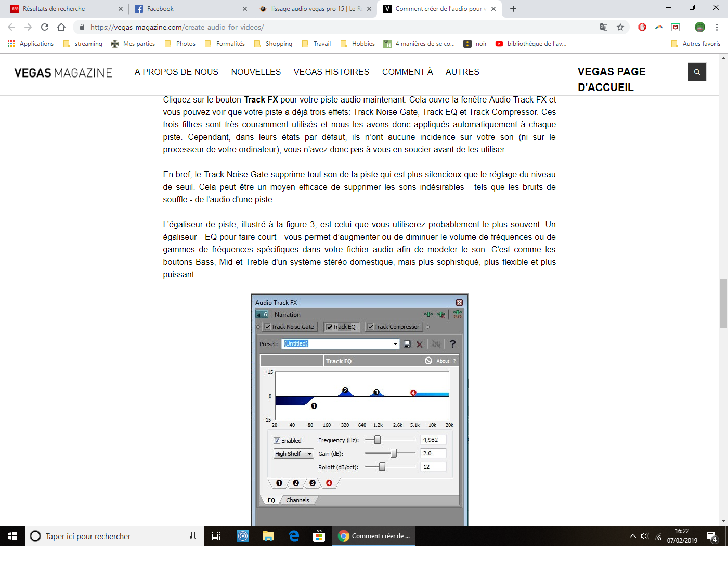This screenshot has height=587, width=728.
Task: Switch to the Channels tab
Action: tap(297, 500)
